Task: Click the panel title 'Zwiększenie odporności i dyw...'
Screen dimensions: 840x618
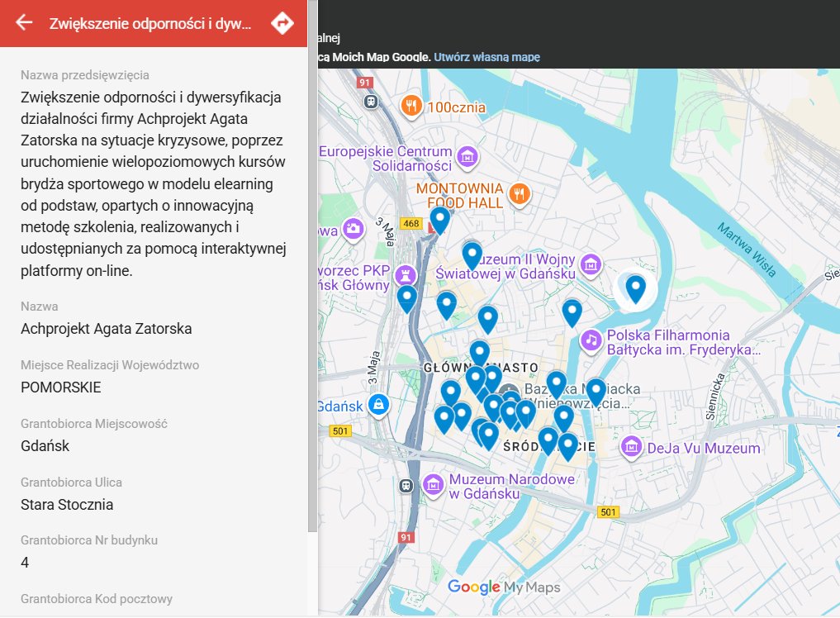Action: [x=150, y=24]
